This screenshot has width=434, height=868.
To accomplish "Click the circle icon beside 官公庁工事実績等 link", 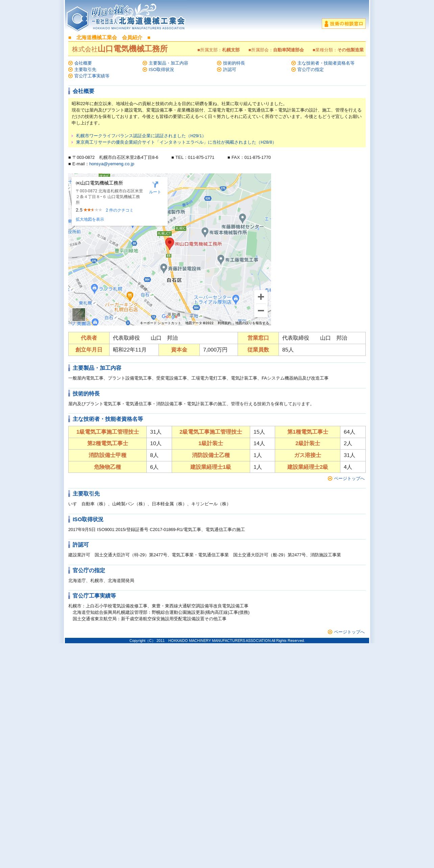I will tap(71, 76).
